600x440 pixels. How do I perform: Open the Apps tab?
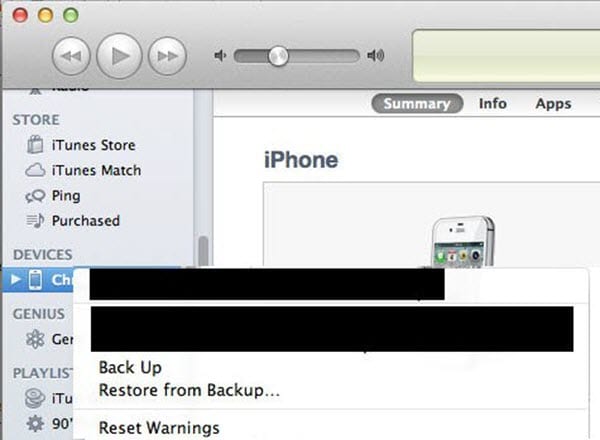click(553, 104)
